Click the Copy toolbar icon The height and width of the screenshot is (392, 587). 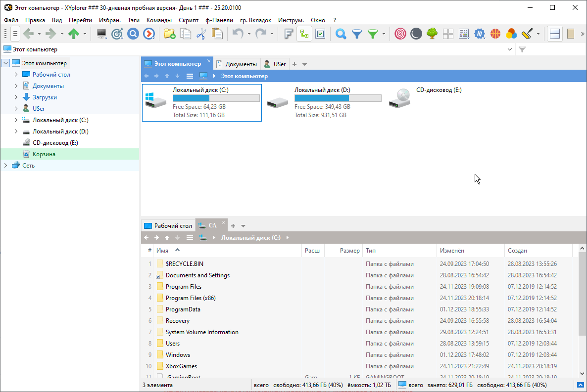186,34
